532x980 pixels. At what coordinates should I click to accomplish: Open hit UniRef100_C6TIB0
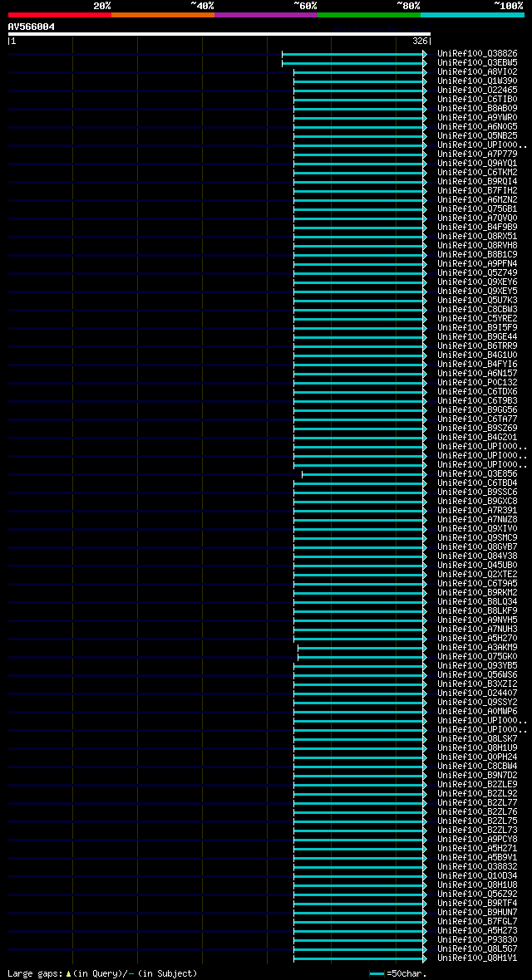(x=477, y=100)
